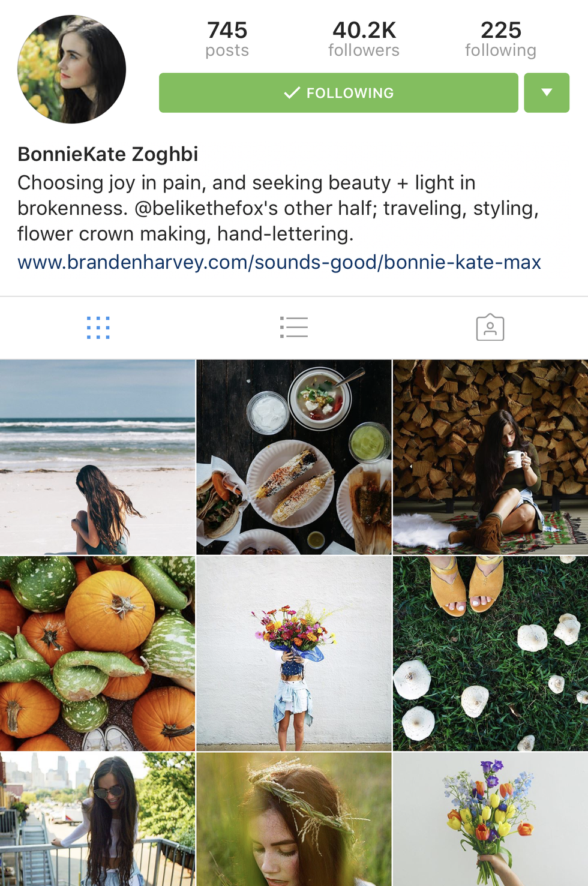The image size is (588, 886).
Task: Select the BonnieKate Zoghbi profile name
Action: 108,154
